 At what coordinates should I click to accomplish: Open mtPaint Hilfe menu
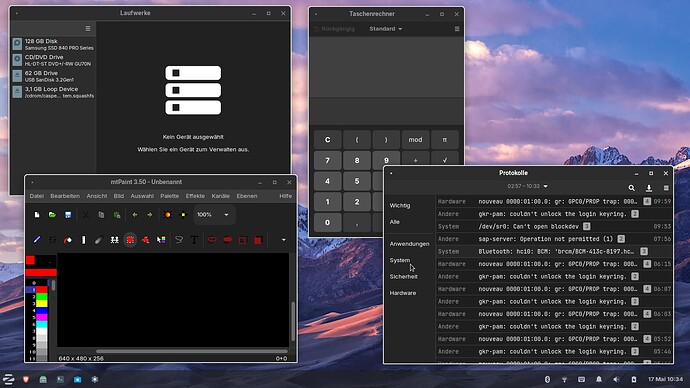click(x=286, y=196)
